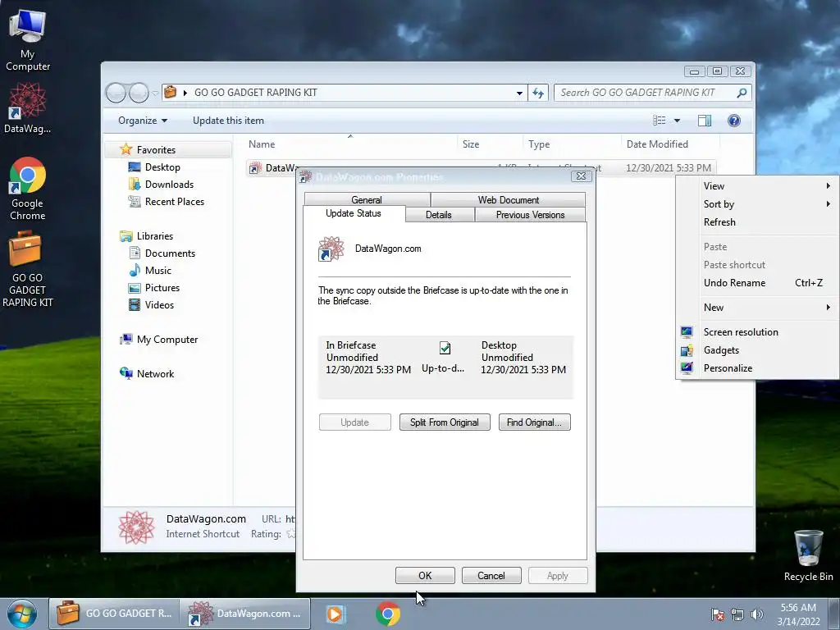The image size is (840, 630).
Task: Open the volume speaker tray icon
Action: tap(756, 614)
